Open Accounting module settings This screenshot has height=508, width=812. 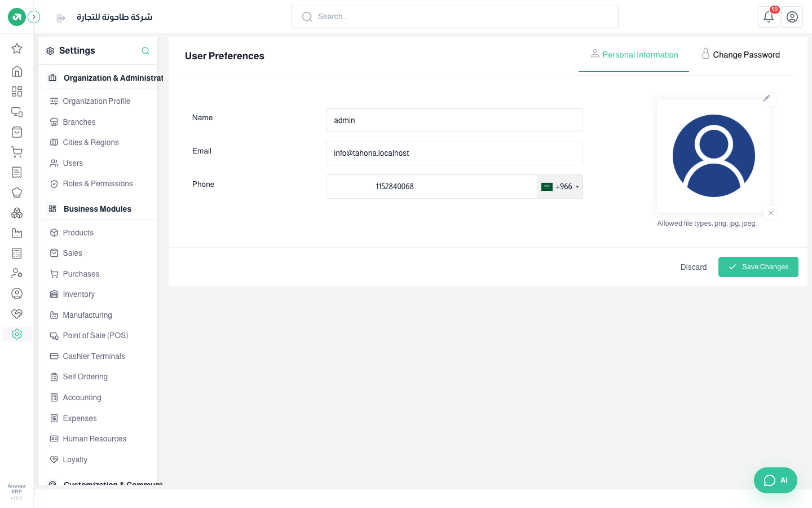click(x=82, y=397)
